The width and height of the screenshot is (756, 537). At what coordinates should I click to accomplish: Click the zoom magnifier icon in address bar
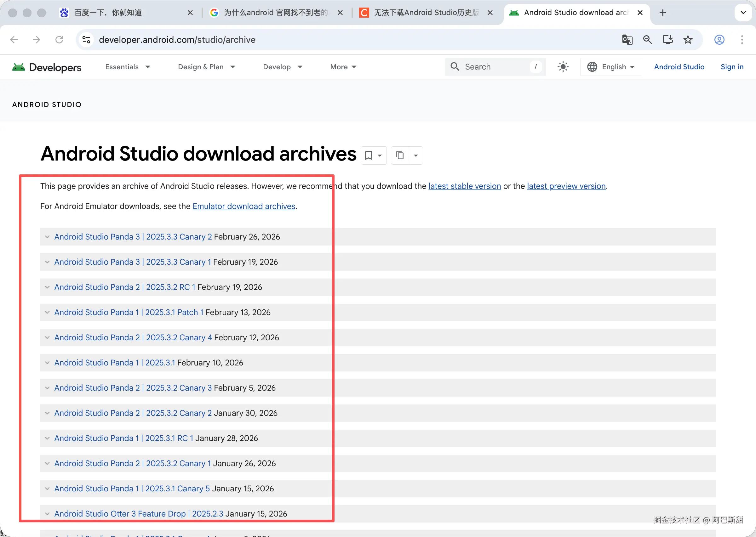click(x=647, y=40)
